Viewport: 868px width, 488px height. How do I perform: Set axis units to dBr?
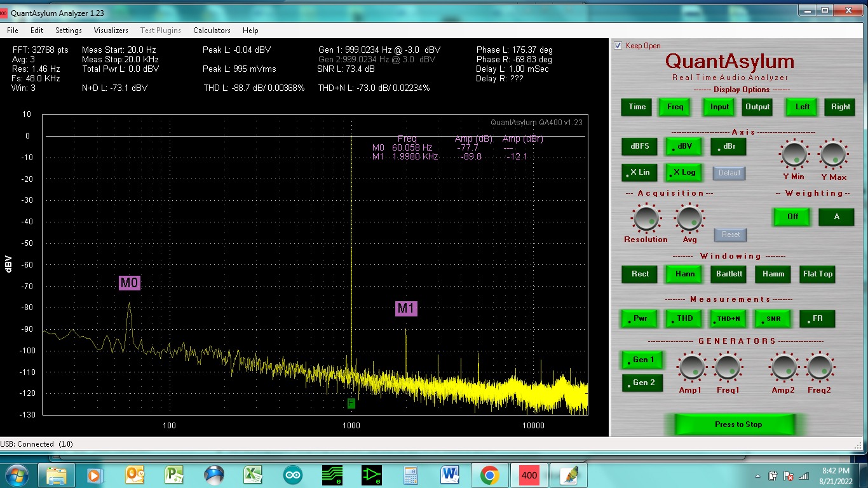729,146
